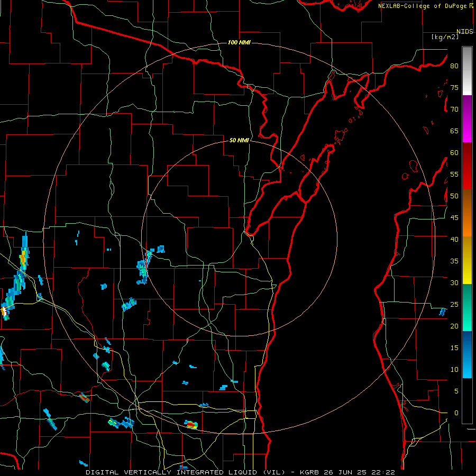This screenshot has width=476, height=476.
Task: Click the white-core storm cell at left edge
Action: point(4,312)
